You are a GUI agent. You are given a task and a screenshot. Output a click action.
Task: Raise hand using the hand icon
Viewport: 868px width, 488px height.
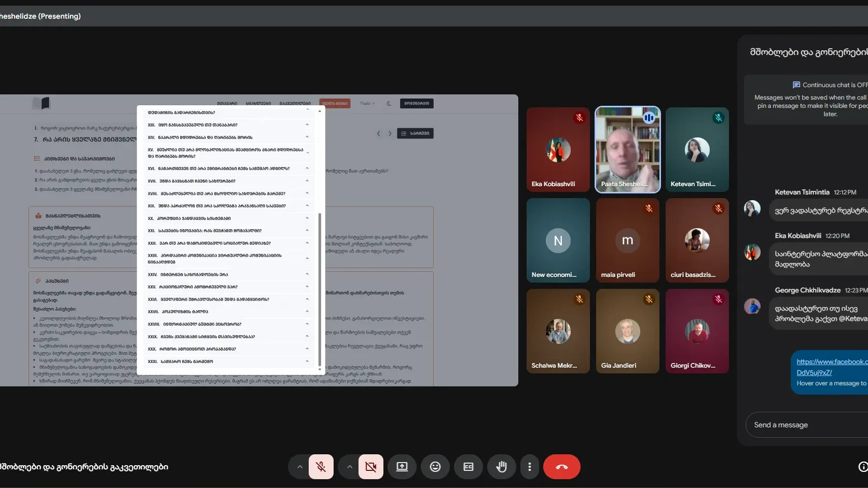click(x=501, y=467)
